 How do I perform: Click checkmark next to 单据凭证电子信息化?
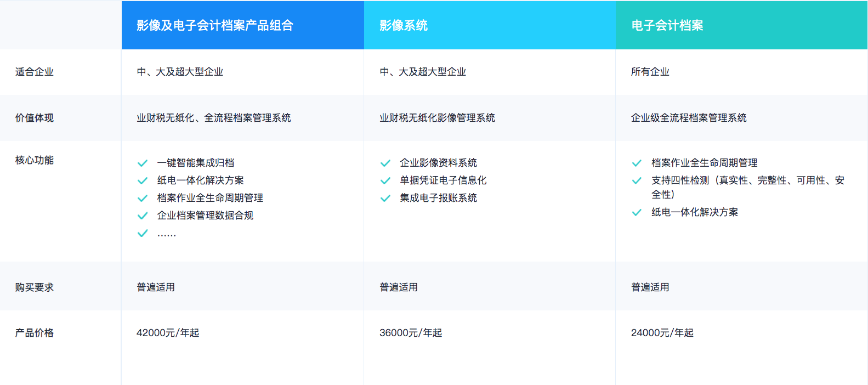[x=385, y=181]
